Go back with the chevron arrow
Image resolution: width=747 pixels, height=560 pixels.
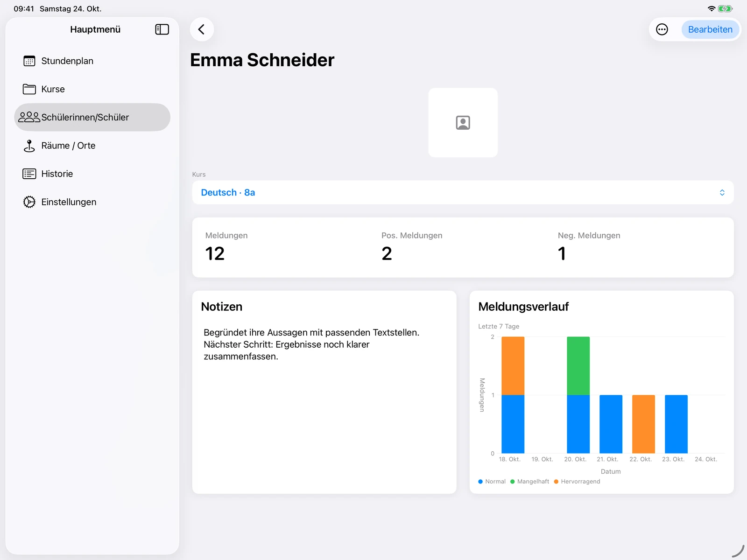pyautogui.click(x=202, y=29)
